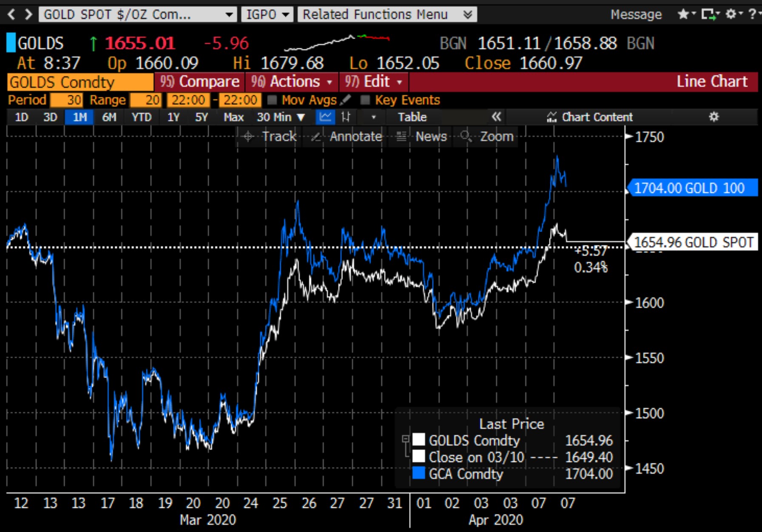The width and height of the screenshot is (762, 532).
Task: Edit the Range value field 20
Action: click(145, 100)
